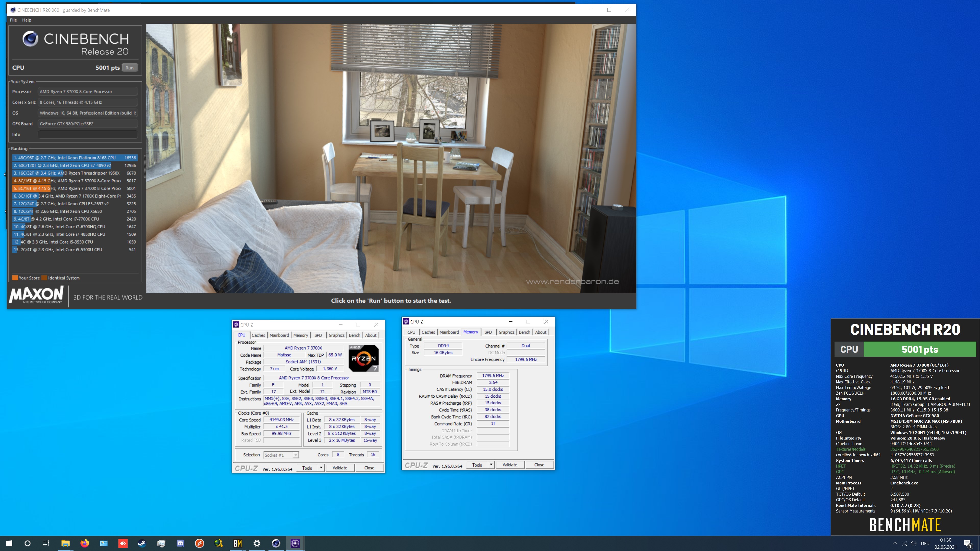Select ranking row with score 5017

click(x=75, y=181)
